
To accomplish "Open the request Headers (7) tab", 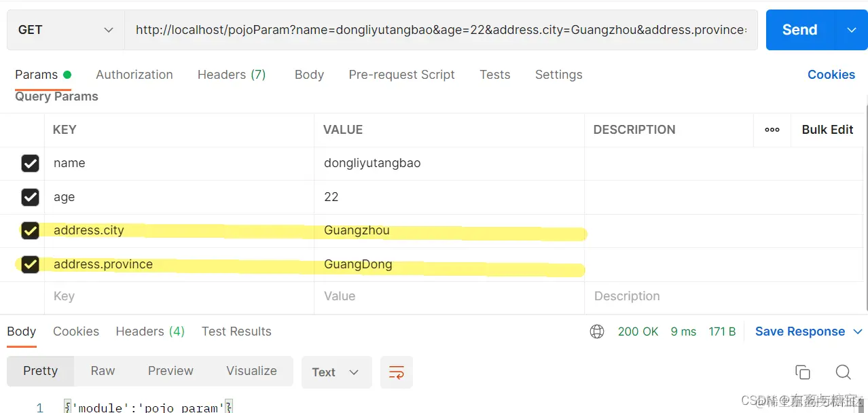I will (232, 75).
